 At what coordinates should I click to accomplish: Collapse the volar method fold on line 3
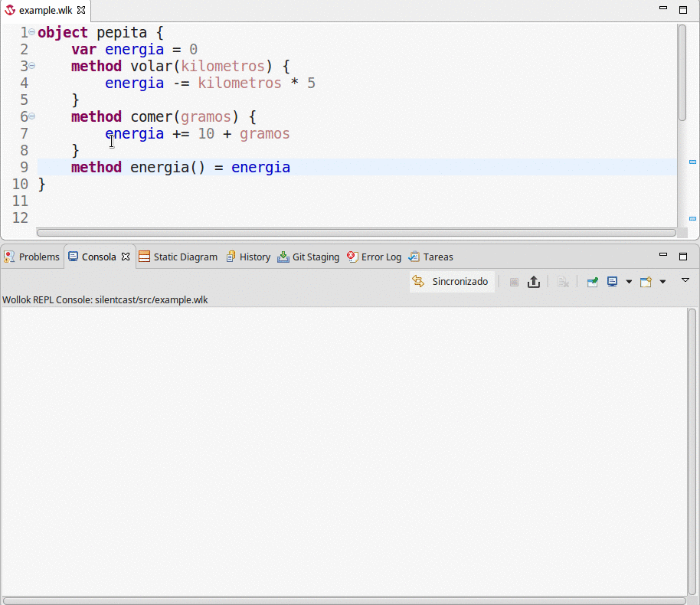pos(31,66)
